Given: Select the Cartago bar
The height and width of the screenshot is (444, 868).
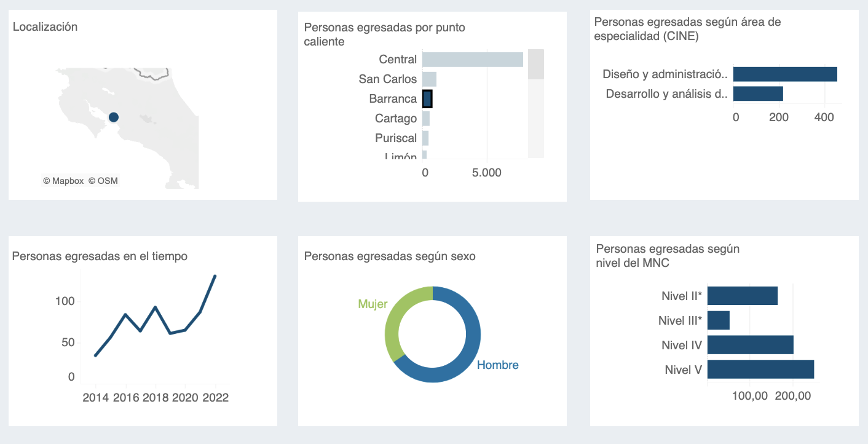Looking at the screenshot, I should (x=425, y=119).
